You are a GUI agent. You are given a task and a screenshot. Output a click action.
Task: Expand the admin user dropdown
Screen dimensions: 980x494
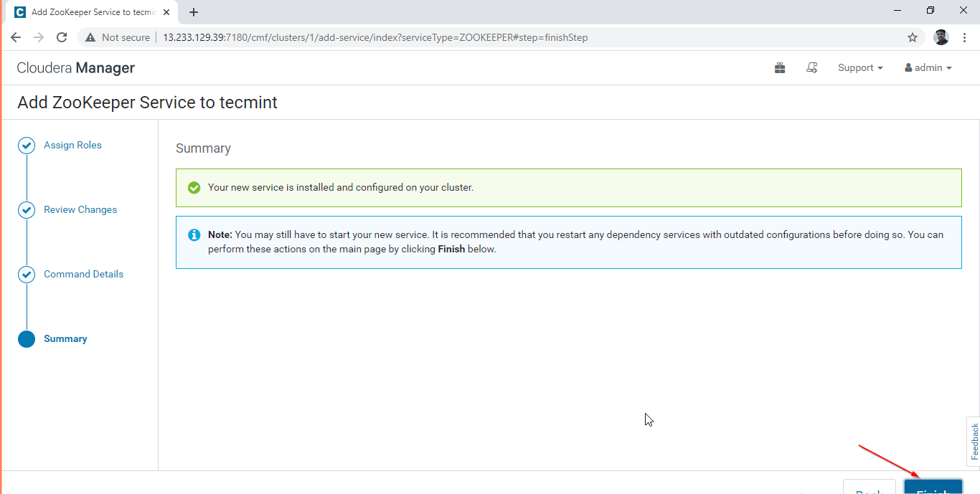(x=928, y=68)
